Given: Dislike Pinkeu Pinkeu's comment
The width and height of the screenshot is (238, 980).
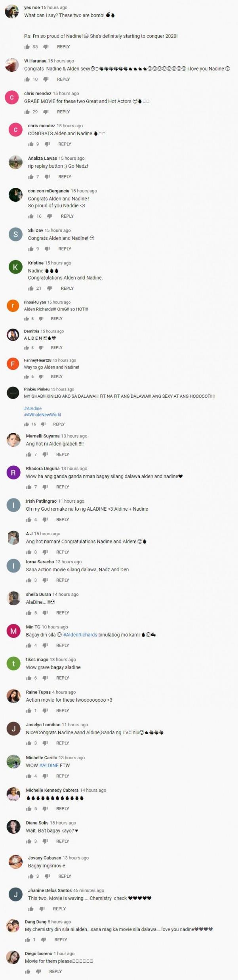Looking at the screenshot, I should [x=43, y=424].
